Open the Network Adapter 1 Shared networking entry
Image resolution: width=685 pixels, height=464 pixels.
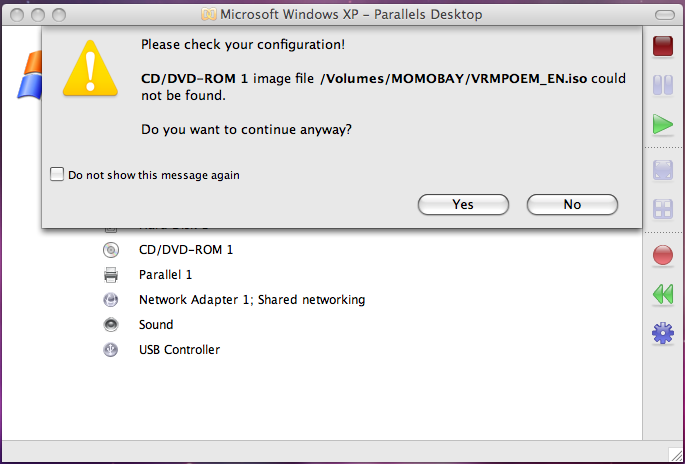coord(251,300)
